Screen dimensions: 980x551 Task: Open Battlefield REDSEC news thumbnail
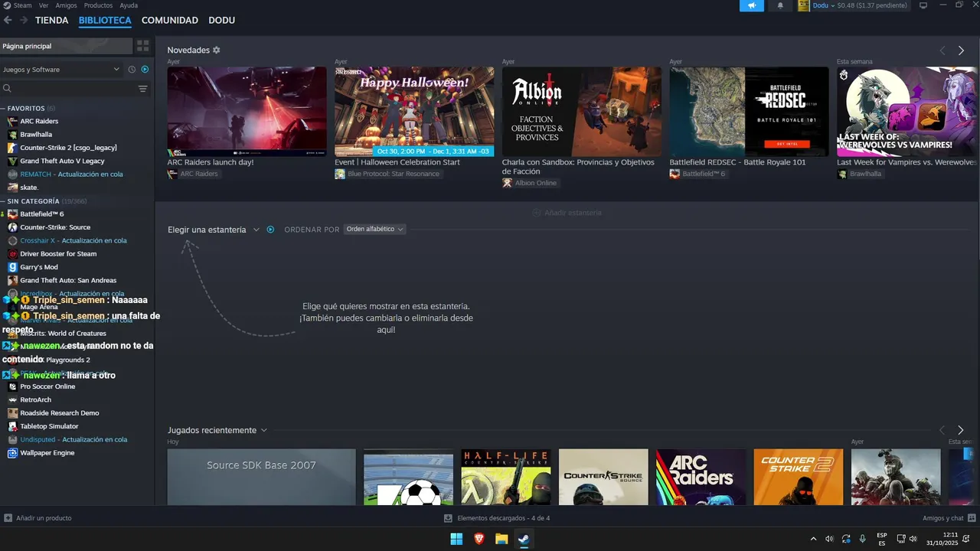pos(749,112)
